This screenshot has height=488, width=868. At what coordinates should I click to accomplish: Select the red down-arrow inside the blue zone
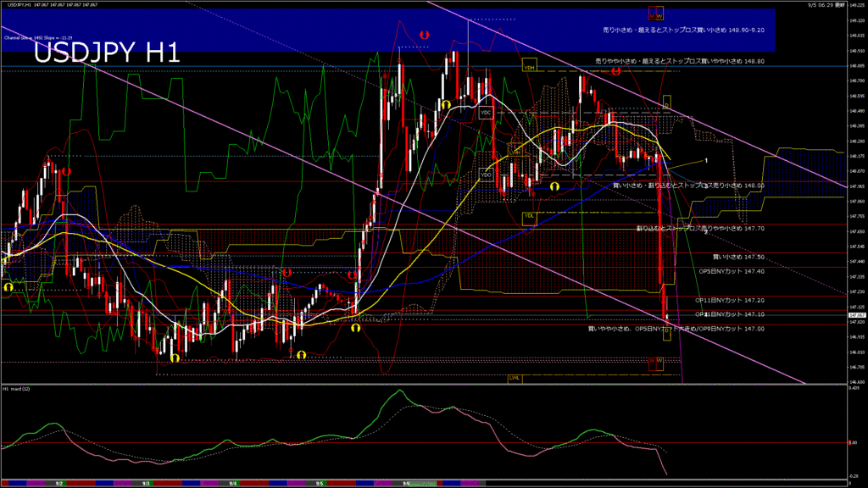tap(424, 35)
